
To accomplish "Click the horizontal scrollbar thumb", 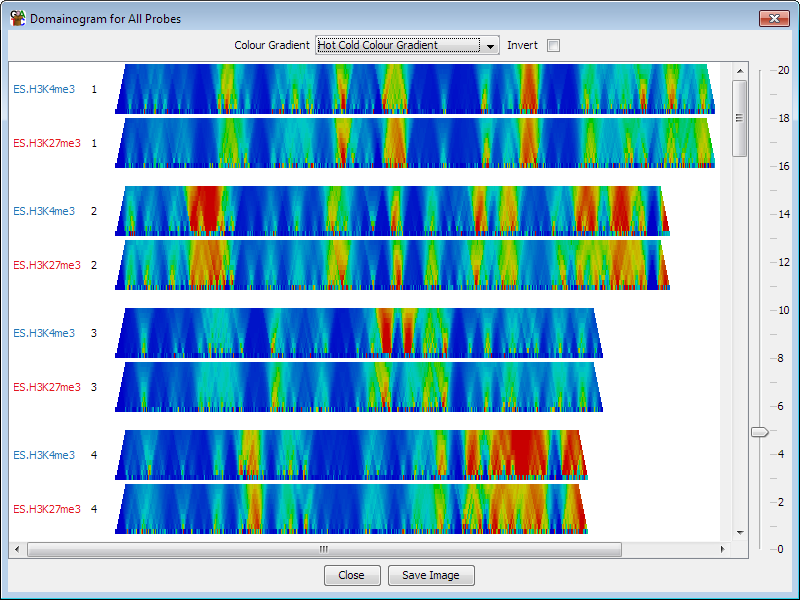I will tap(324, 549).
